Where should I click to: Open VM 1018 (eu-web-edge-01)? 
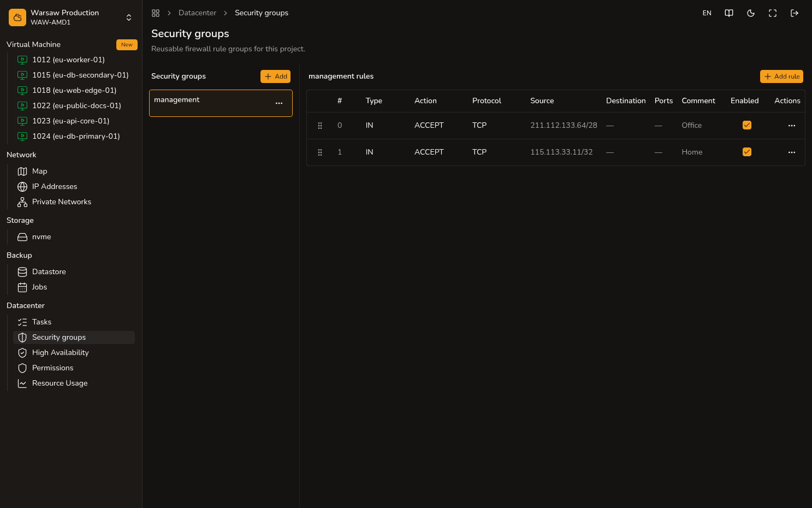tap(74, 90)
